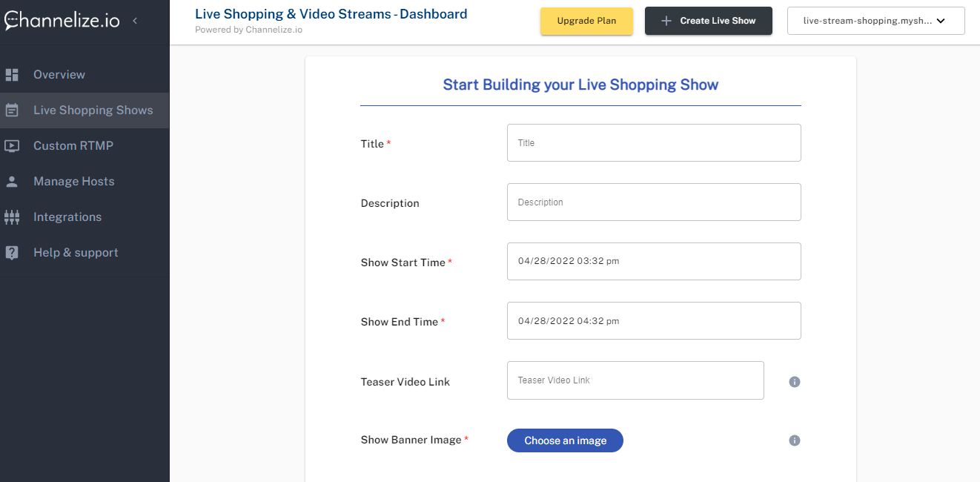Image resolution: width=980 pixels, height=482 pixels.
Task: Click the 'Start Building your Live Shopping Show' heading
Action: pyautogui.click(x=580, y=85)
